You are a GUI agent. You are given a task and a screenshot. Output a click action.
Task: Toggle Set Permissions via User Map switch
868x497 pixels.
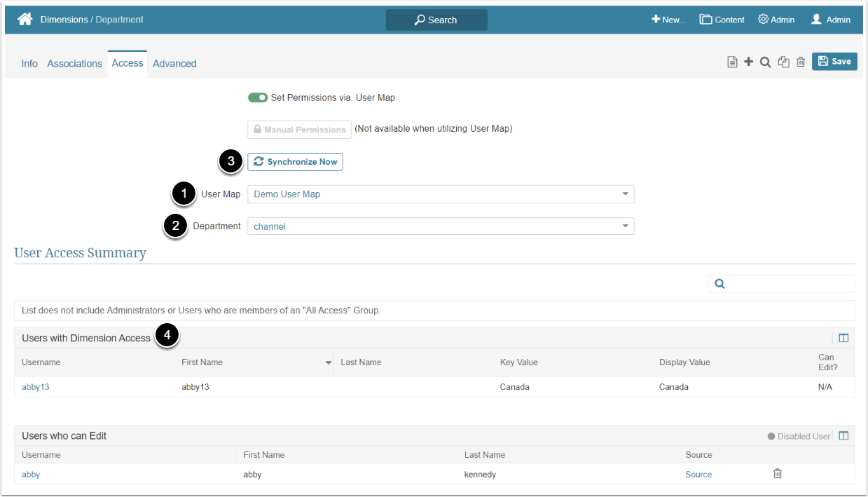click(x=258, y=97)
